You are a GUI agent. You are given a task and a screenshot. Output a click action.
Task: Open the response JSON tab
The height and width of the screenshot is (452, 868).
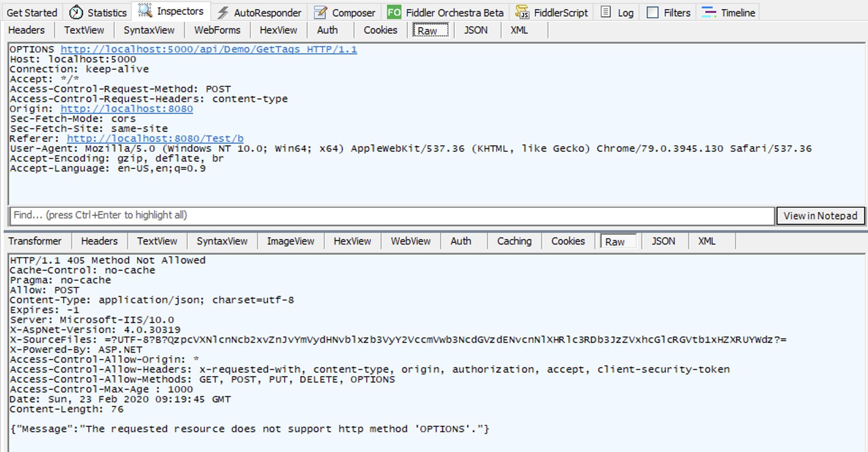pos(664,241)
